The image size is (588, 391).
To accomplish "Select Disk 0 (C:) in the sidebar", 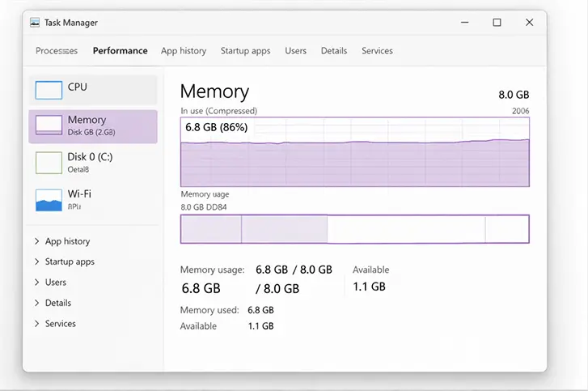I will coord(93,163).
